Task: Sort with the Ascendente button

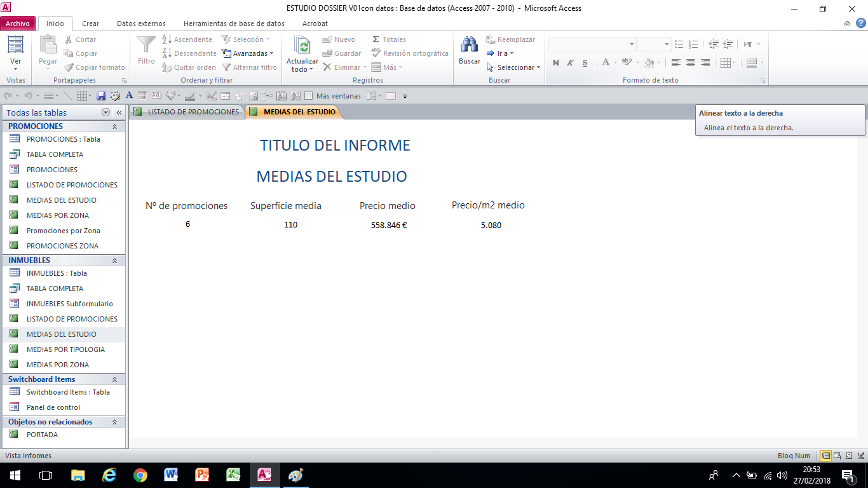Action: (x=187, y=39)
